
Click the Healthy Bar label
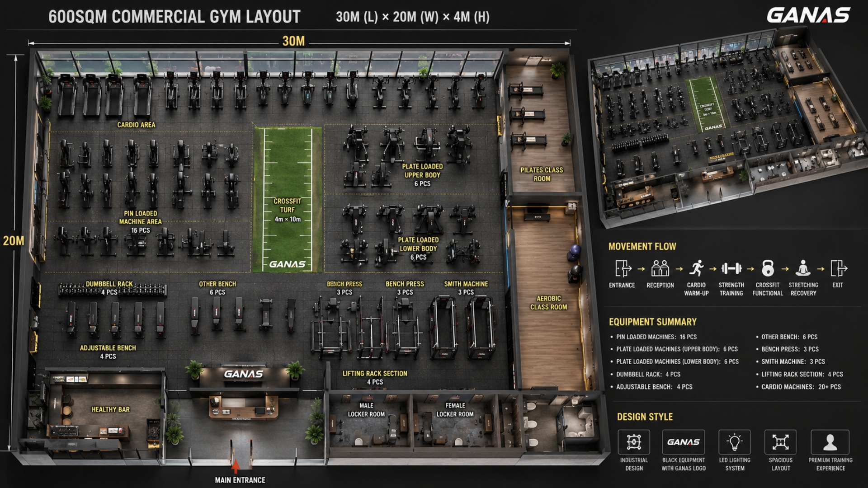(x=110, y=409)
